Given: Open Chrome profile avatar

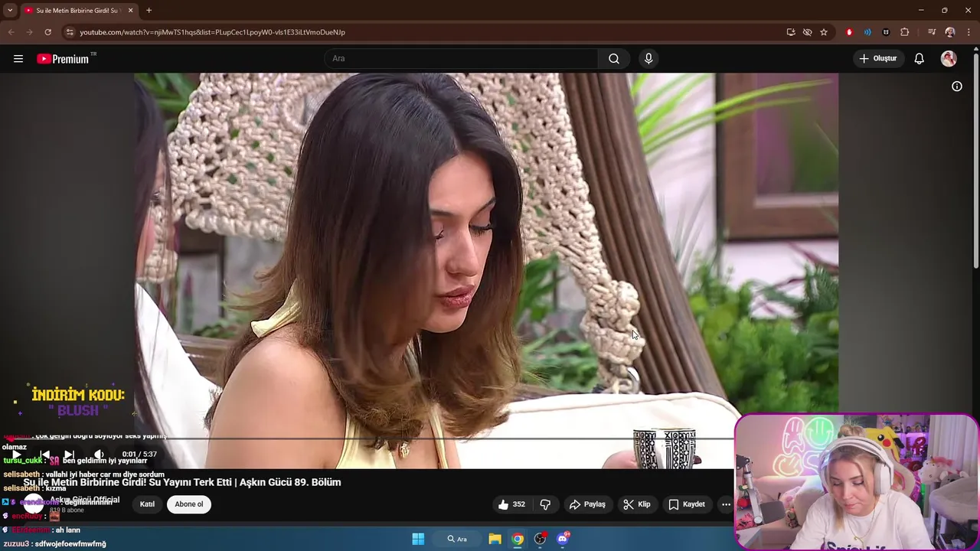Looking at the screenshot, I should click(950, 32).
